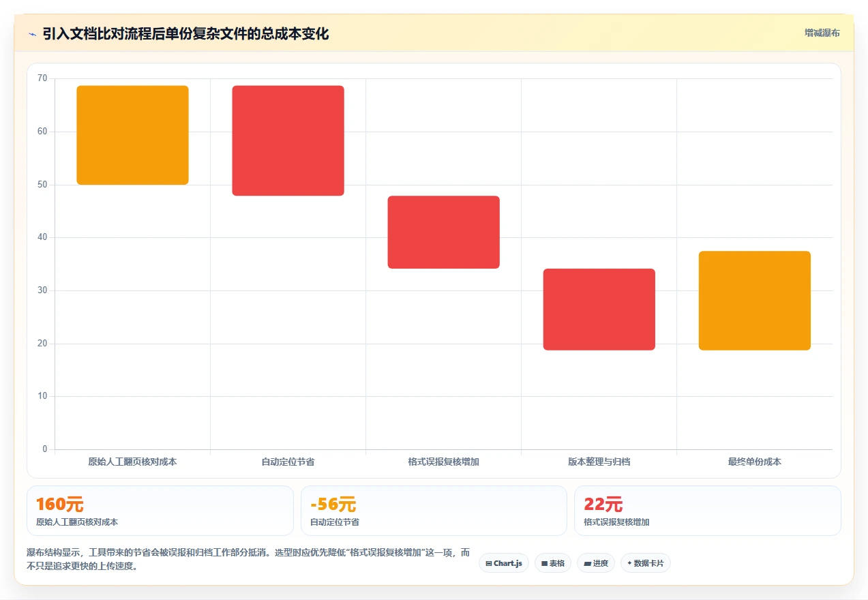
Task: Click the 增减瀑布 label in the header
Action: [822, 33]
